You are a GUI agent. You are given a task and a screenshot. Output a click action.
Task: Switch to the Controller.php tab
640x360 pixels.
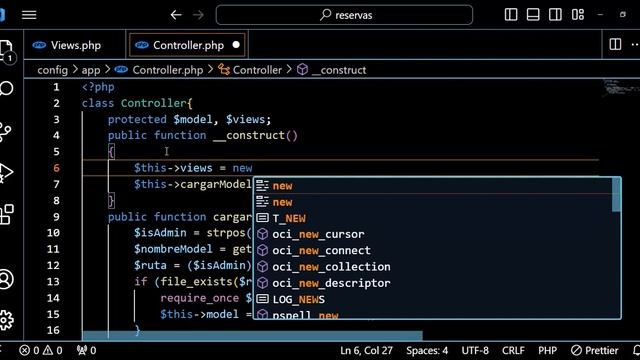(187, 45)
